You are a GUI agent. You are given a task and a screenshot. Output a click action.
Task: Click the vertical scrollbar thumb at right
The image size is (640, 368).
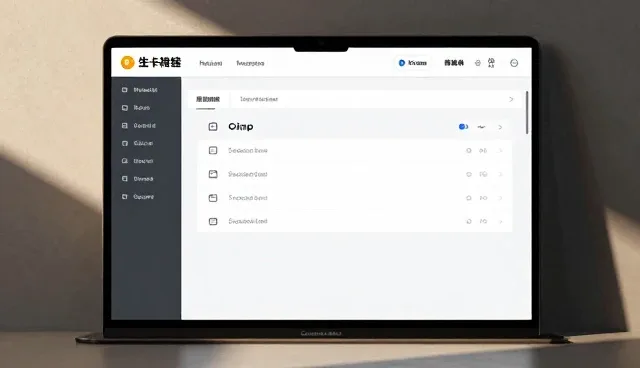(x=527, y=113)
